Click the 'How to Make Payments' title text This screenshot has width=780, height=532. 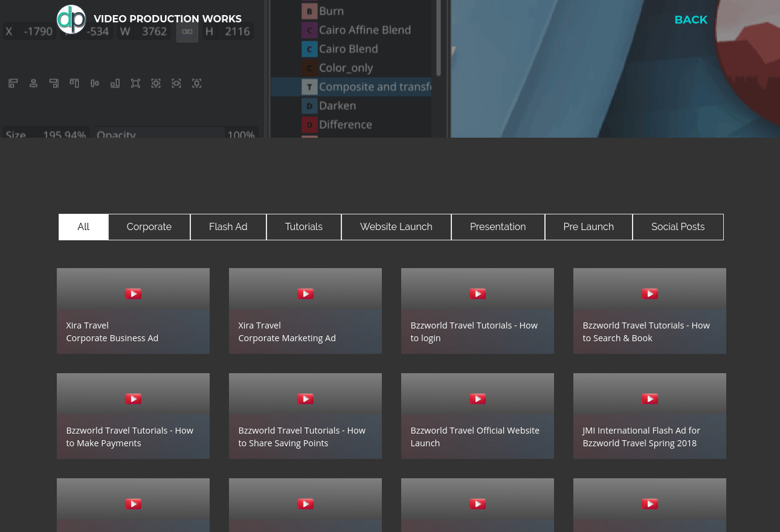pos(130,437)
